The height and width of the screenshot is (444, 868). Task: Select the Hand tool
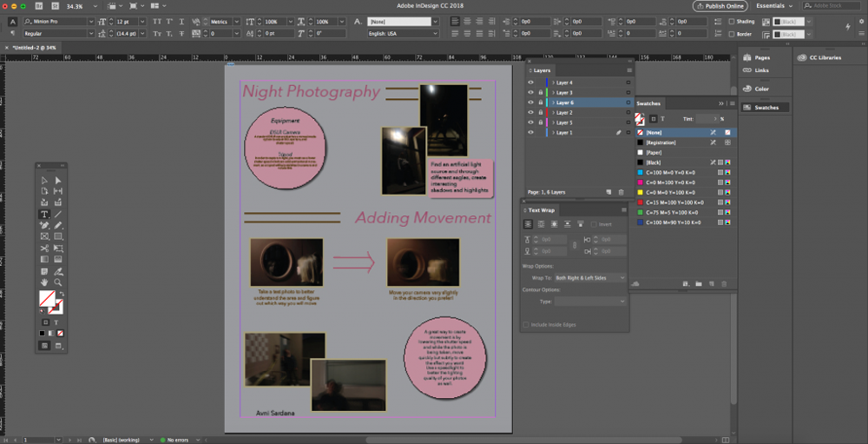(44, 282)
